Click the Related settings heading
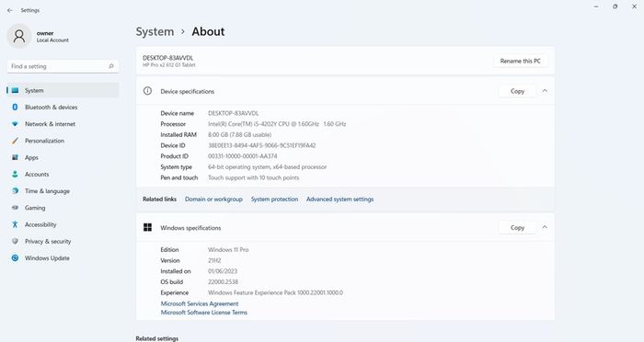Screen dimensions: 644x342 (x=157, y=338)
